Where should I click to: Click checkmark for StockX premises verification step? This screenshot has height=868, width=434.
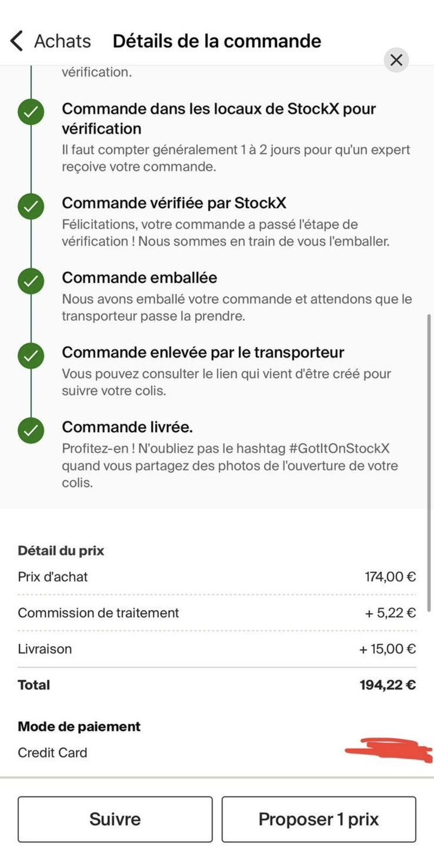pyautogui.click(x=31, y=112)
